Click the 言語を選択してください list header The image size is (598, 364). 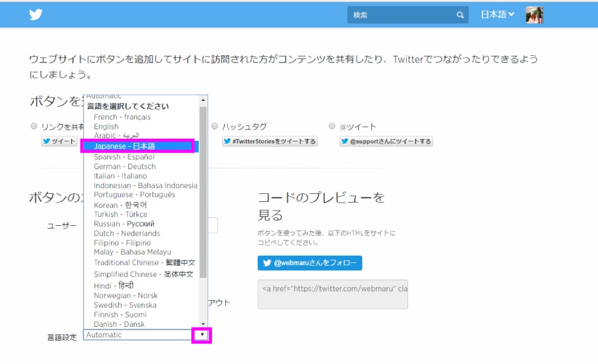pyautogui.click(x=128, y=106)
